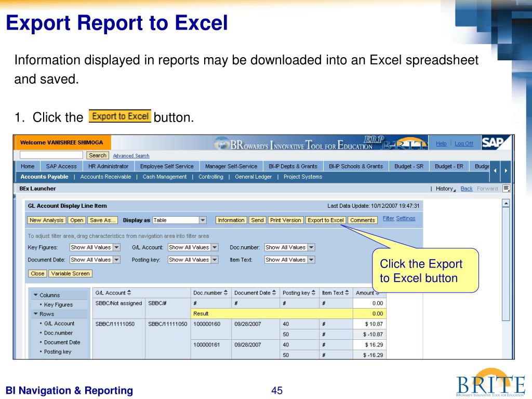Click the SAP logo in the header

click(496, 142)
